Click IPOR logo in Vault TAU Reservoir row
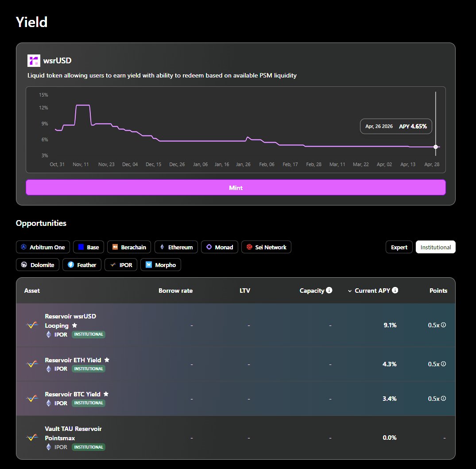The height and width of the screenshot is (469, 476). click(x=32, y=438)
